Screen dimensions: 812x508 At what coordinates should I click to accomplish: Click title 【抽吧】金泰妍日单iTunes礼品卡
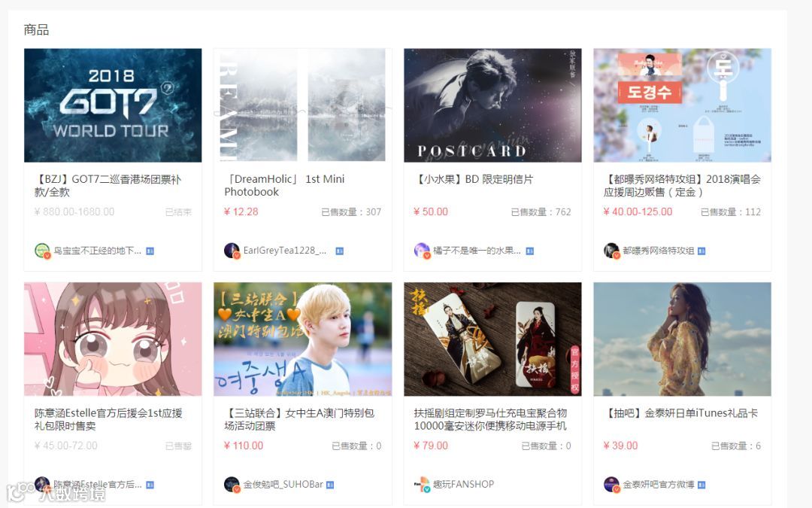tap(680, 413)
